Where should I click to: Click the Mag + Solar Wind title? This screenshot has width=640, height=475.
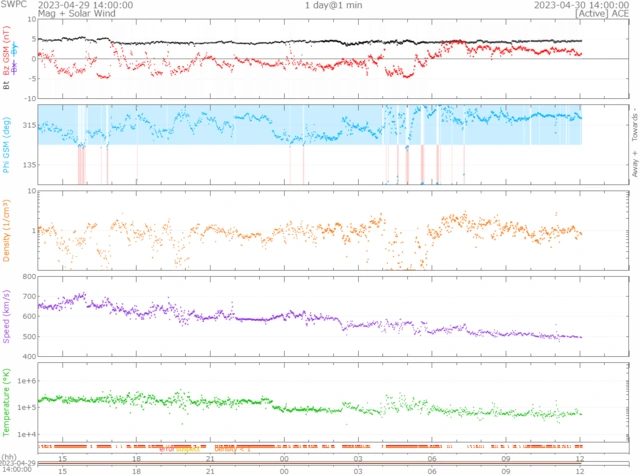[x=73, y=14]
